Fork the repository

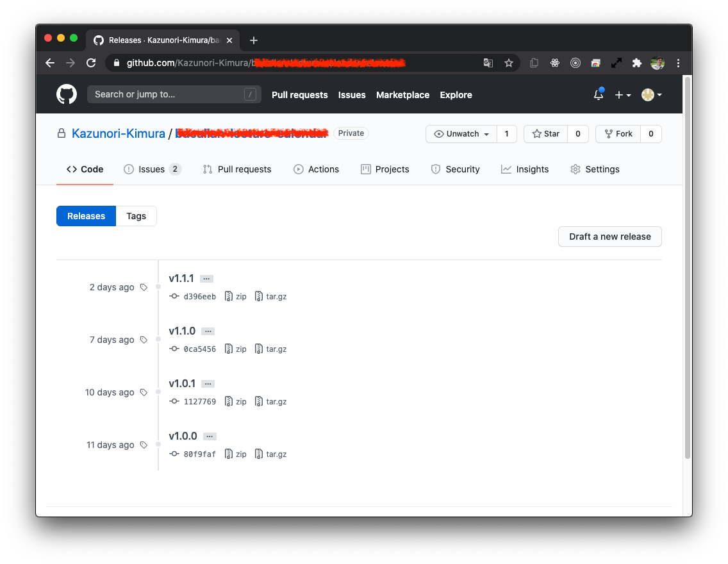pos(618,134)
